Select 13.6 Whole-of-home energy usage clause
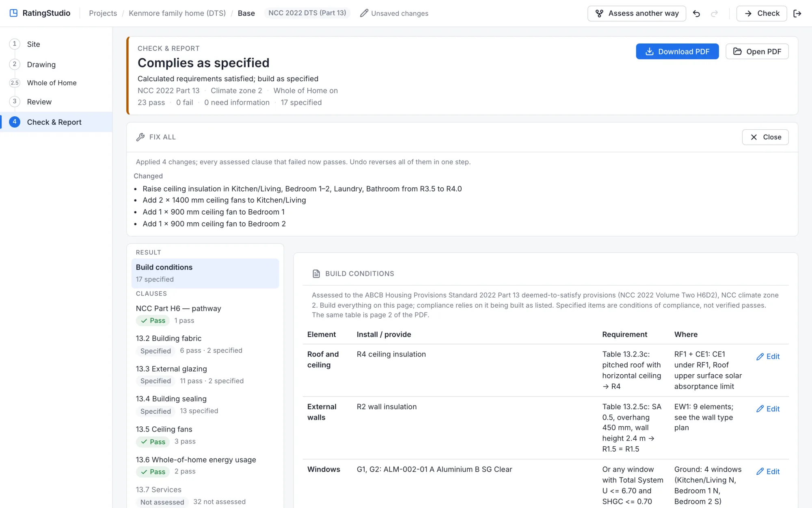Image resolution: width=812 pixels, height=508 pixels. click(205, 466)
